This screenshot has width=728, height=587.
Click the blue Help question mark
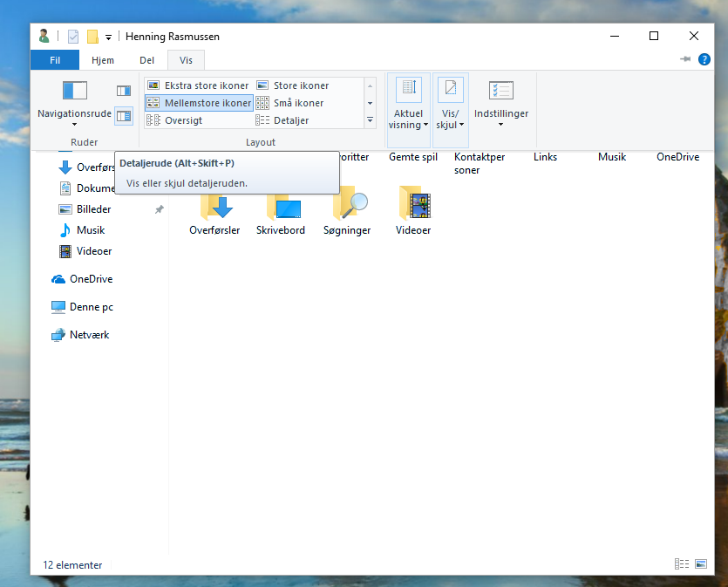point(704,59)
